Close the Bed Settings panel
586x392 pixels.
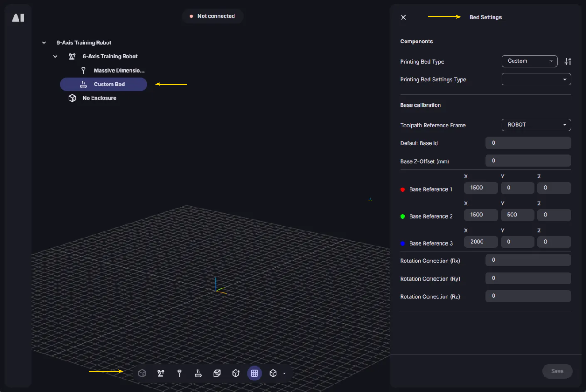point(403,17)
